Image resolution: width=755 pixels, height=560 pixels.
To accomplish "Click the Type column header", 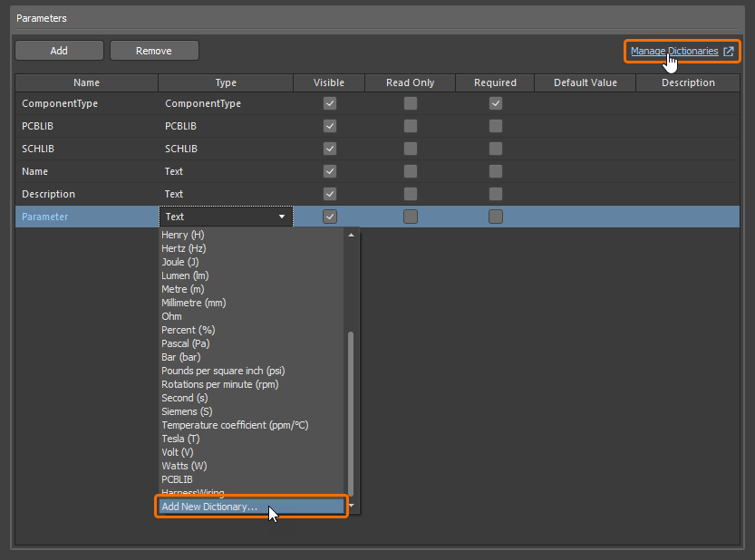I will coord(226,82).
